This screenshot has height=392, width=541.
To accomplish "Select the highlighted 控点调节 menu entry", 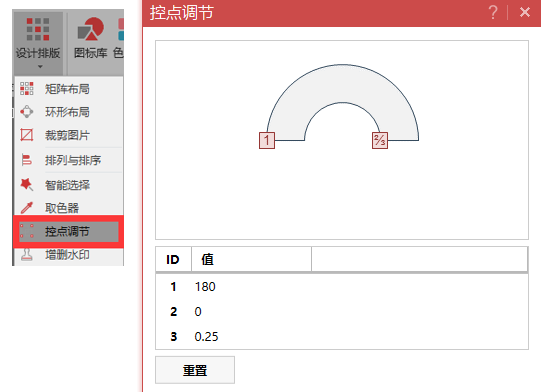I will point(68,232).
